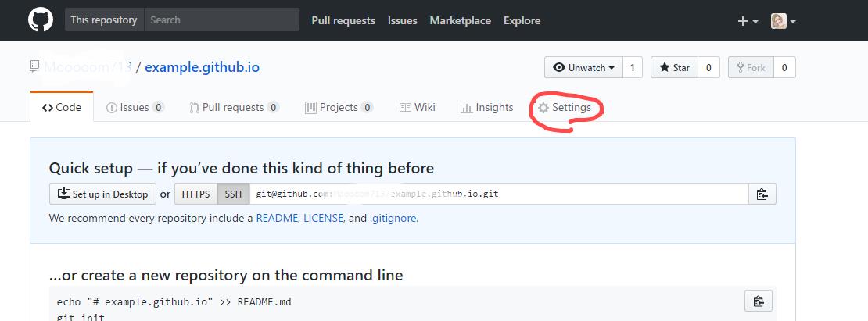Expand the plus create-new dropdown

point(748,21)
